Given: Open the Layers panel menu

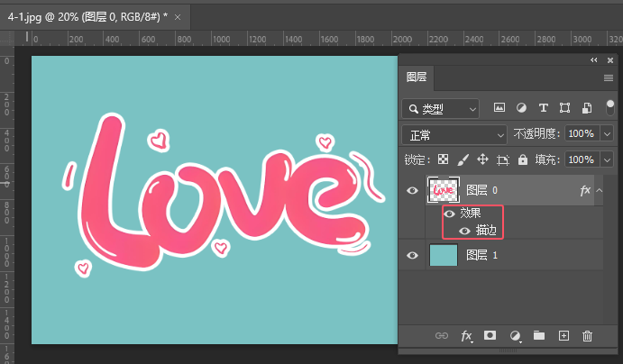Looking at the screenshot, I should point(609,77).
